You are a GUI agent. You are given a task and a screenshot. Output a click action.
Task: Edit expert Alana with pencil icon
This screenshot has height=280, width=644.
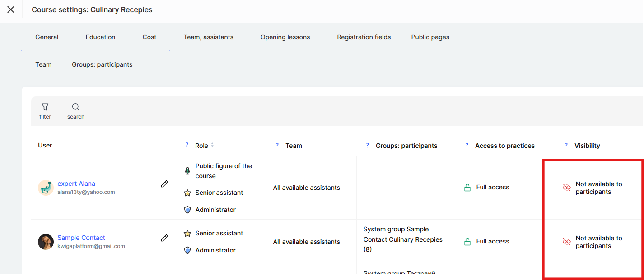164,184
